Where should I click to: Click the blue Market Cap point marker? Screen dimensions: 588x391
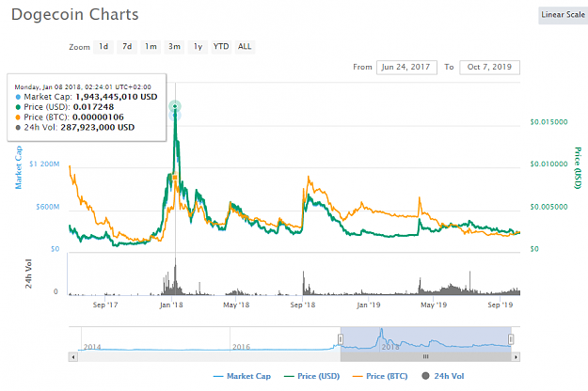pyautogui.click(x=175, y=116)
